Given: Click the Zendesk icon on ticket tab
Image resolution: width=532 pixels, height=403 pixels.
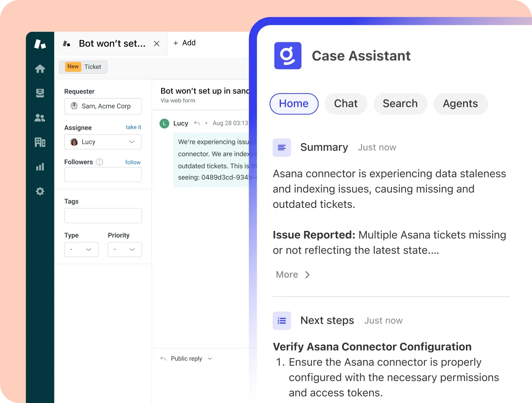Looking at the screenshot, I should tap(67, 44).
